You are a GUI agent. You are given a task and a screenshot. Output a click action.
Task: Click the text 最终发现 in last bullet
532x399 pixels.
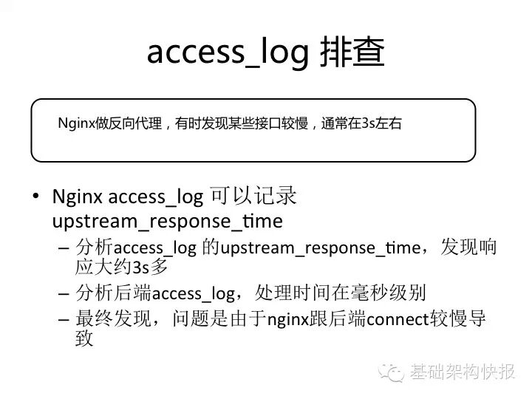[x=113, y=318]
